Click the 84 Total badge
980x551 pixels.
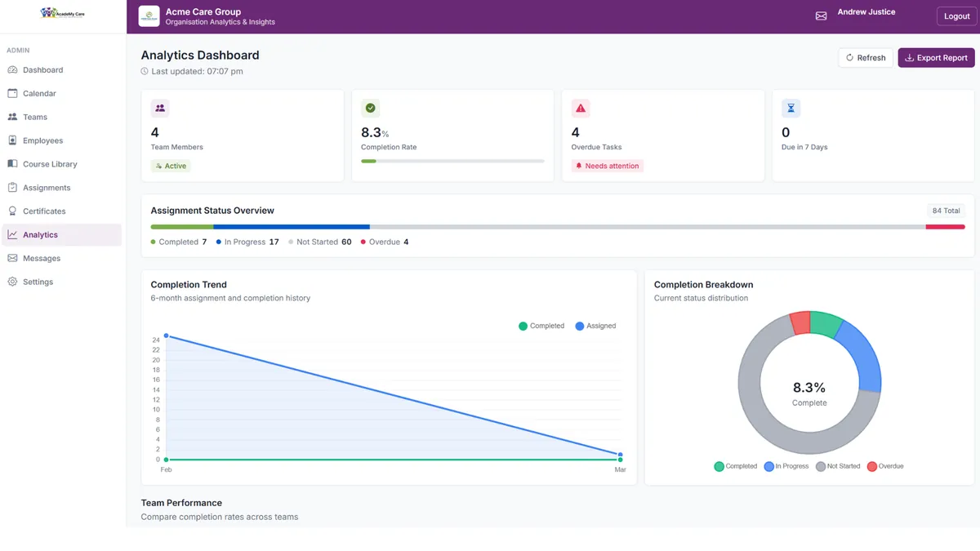[946, 211]
